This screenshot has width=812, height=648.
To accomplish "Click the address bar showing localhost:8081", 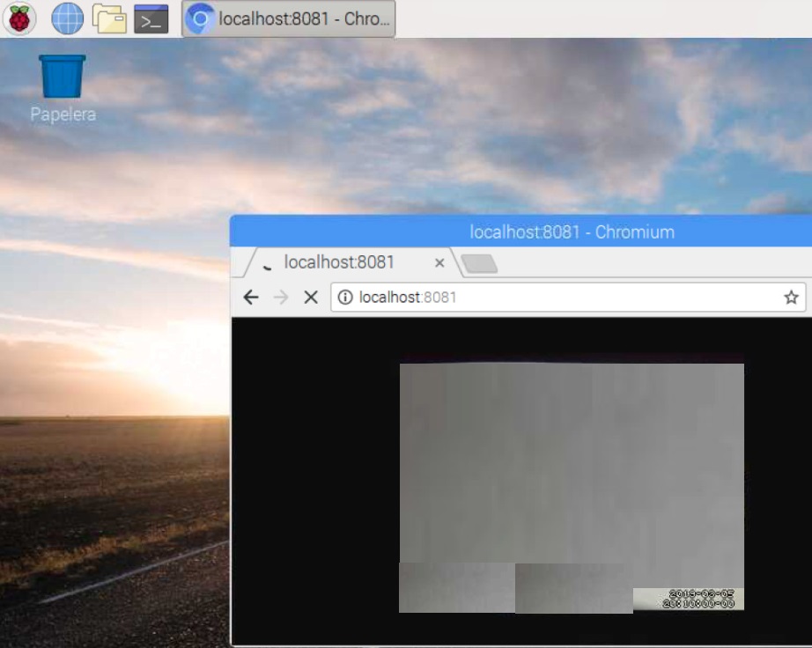I will [x=568, y=297].
